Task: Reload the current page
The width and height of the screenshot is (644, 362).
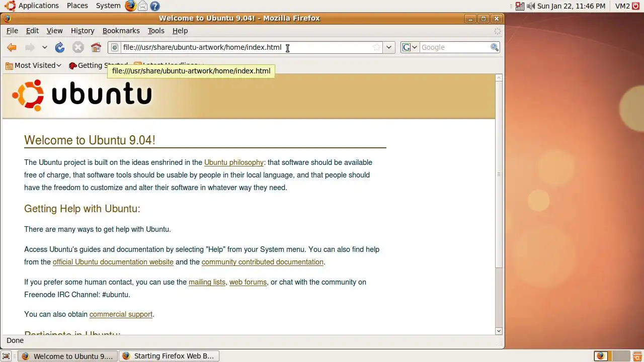Action: pyautogui.click(x=60, y=47)
